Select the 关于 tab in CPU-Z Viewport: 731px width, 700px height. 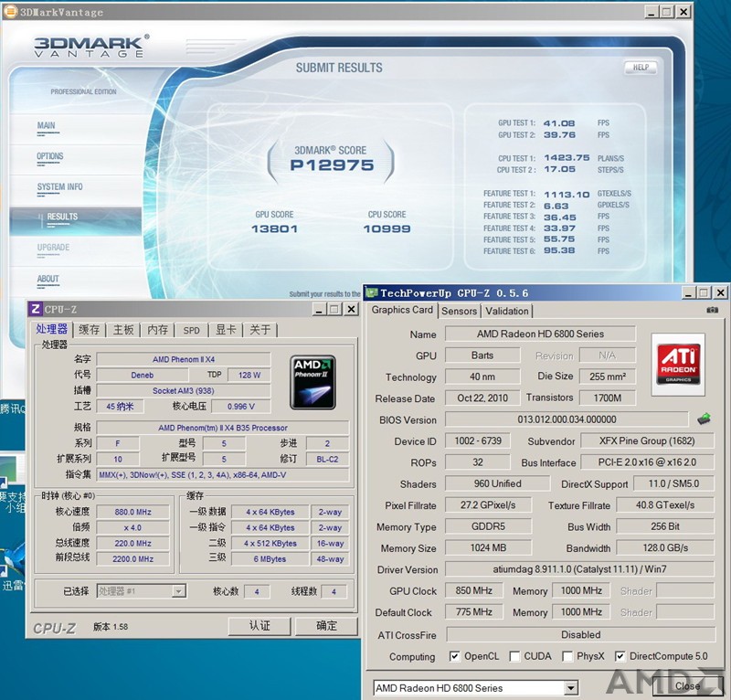(x=260, y=330)
